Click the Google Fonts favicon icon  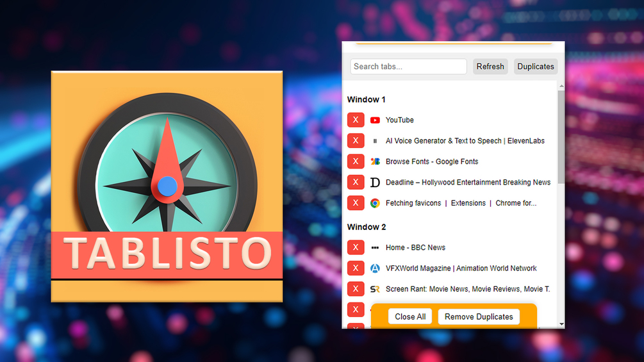pos(375,161)
